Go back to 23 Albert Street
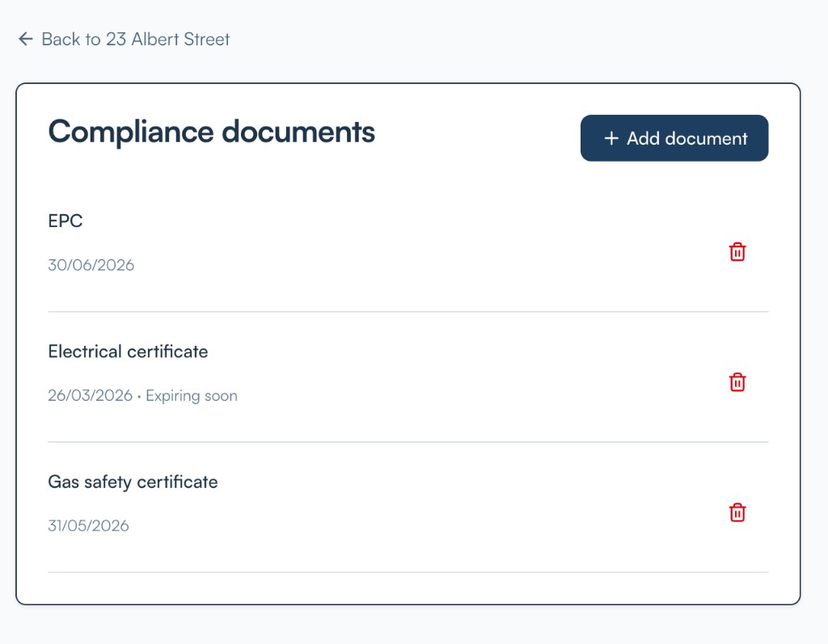This screenshot has width=828, height=644. click(x=134, y=39)
